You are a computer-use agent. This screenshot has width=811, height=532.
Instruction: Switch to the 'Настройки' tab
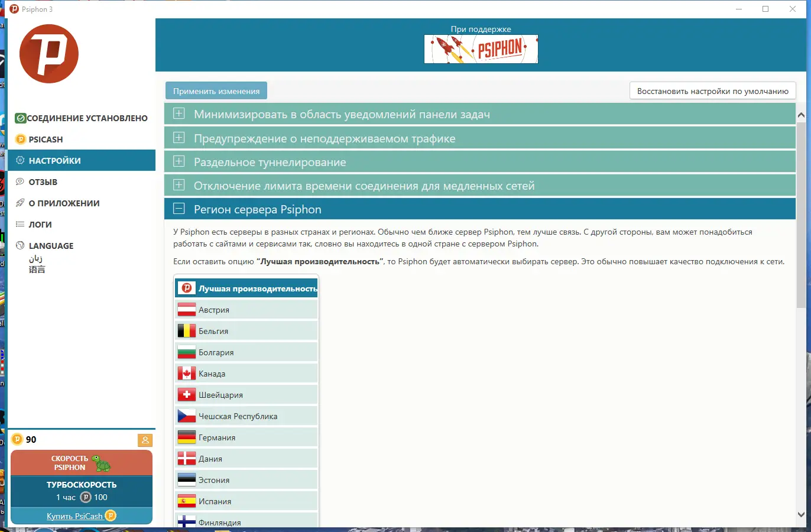tap(82, 161)
